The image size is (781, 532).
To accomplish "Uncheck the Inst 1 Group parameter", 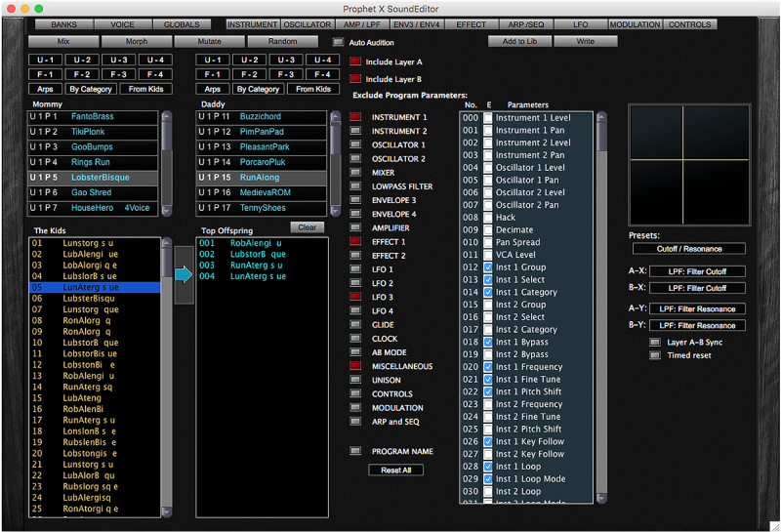I will click(x=487, y=267).
